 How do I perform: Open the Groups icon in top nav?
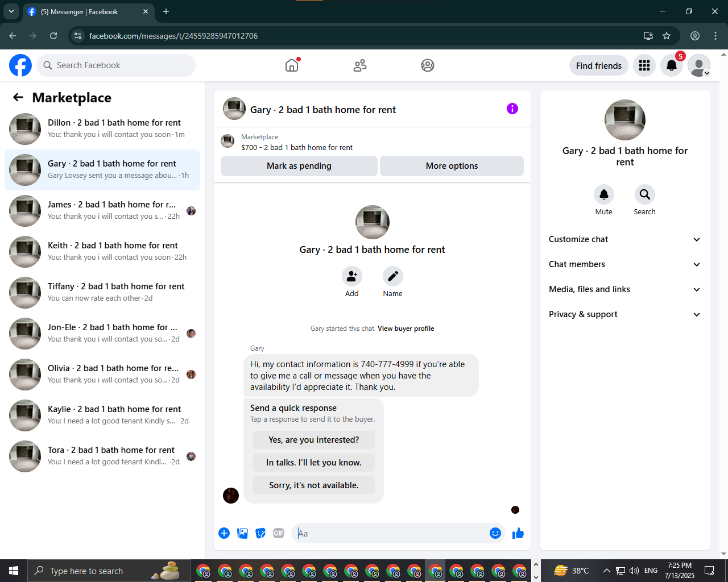click(428, 65)
